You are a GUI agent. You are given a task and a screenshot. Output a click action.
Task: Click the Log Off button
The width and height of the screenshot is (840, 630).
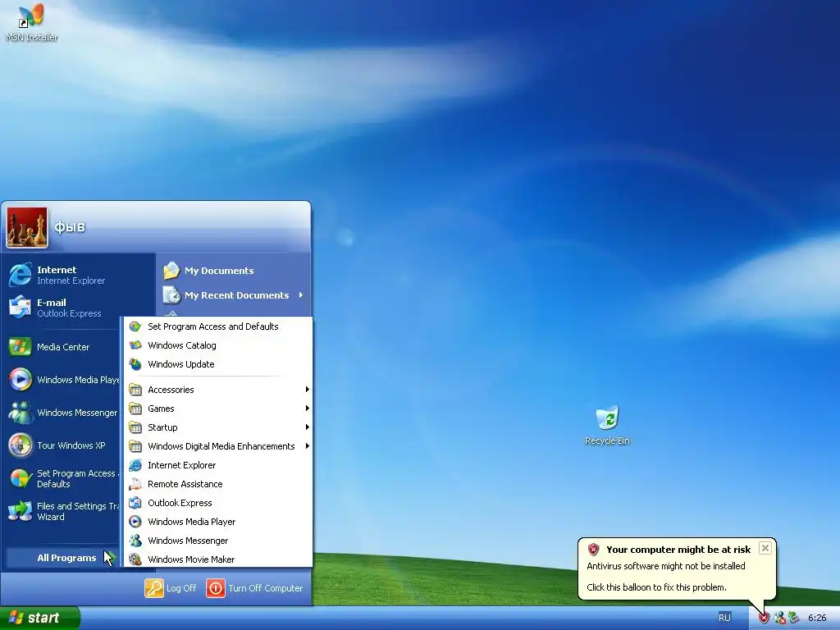(171, 588)
